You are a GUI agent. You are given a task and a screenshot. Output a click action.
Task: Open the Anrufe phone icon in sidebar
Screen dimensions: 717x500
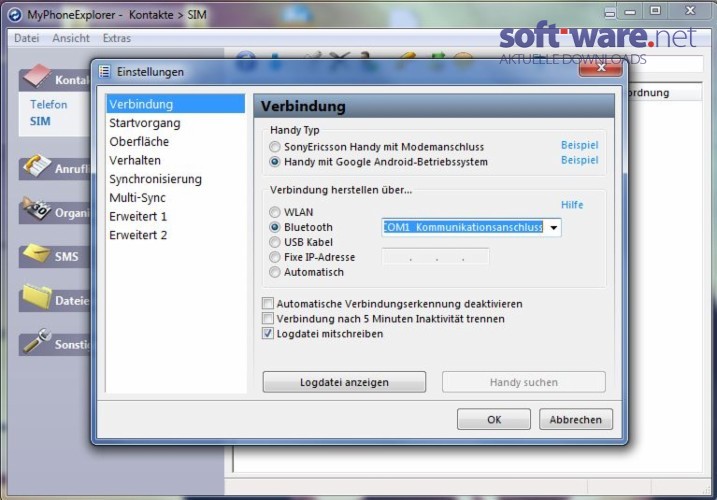coord(37,166)
